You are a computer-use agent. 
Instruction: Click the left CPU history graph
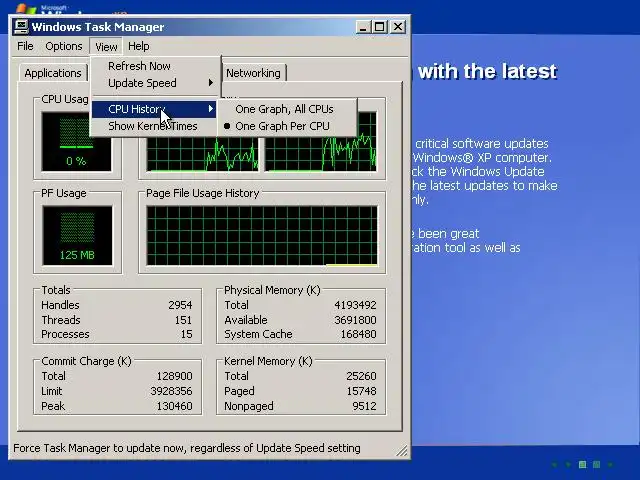pos(202,154)
